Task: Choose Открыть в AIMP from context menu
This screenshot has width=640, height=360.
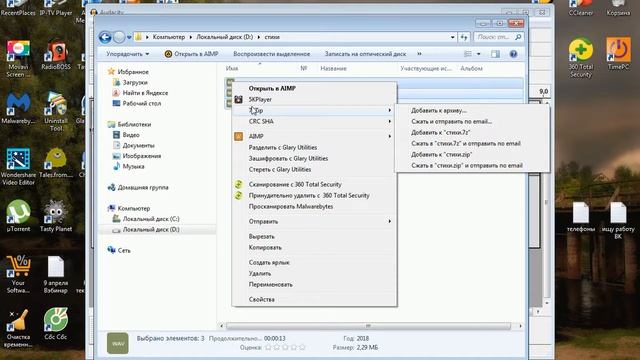Action: point(314,89)
